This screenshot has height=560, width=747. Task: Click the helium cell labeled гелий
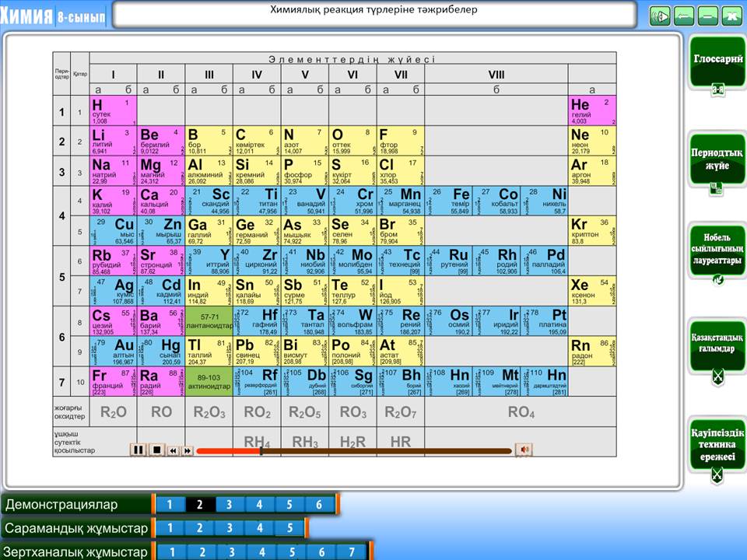click(x=592, y=110)
